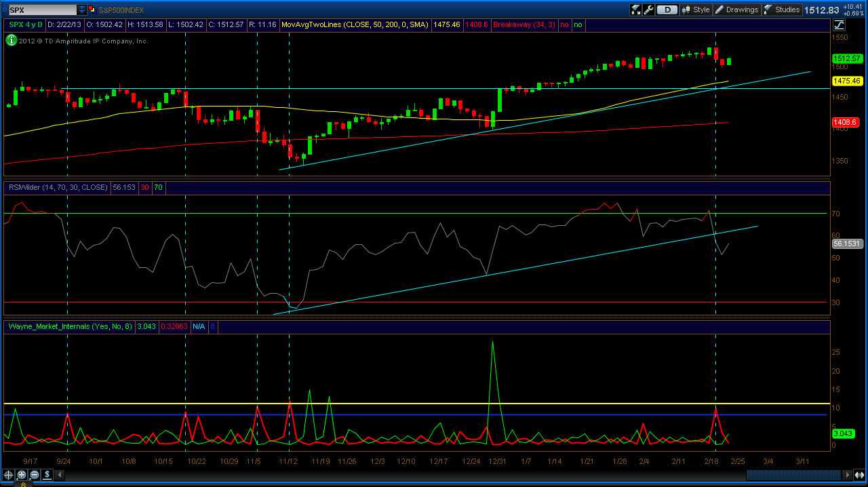Screen dimensions: 868x487
Task: Open the Studies menu
Action: pos(782,9)
